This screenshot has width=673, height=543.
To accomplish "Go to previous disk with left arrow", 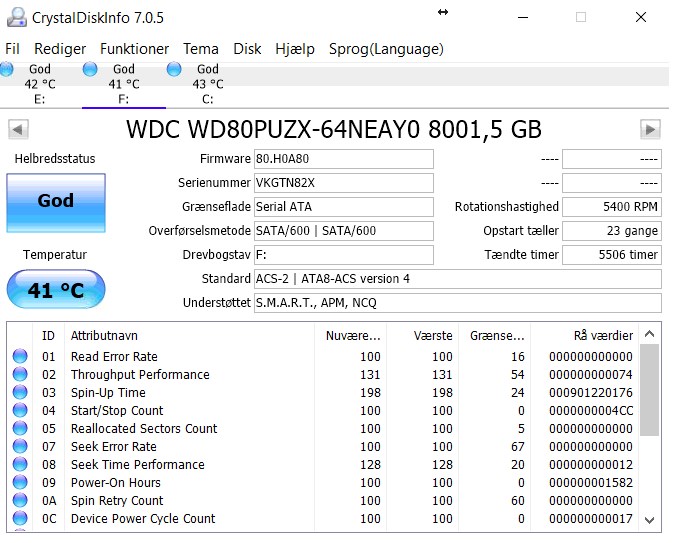I will (18, 129).
